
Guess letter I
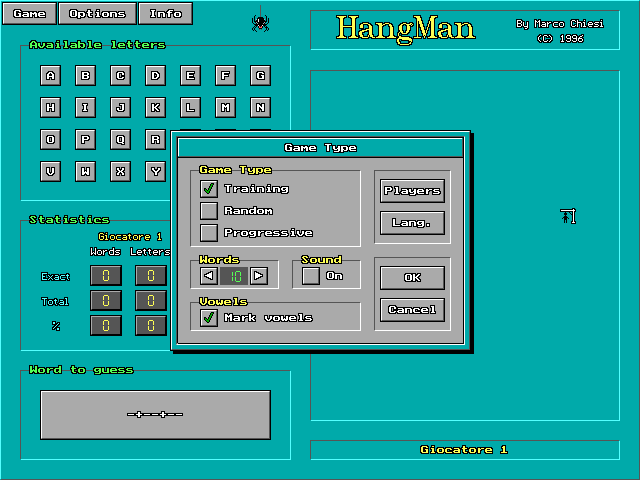click(x=85, y=107)
